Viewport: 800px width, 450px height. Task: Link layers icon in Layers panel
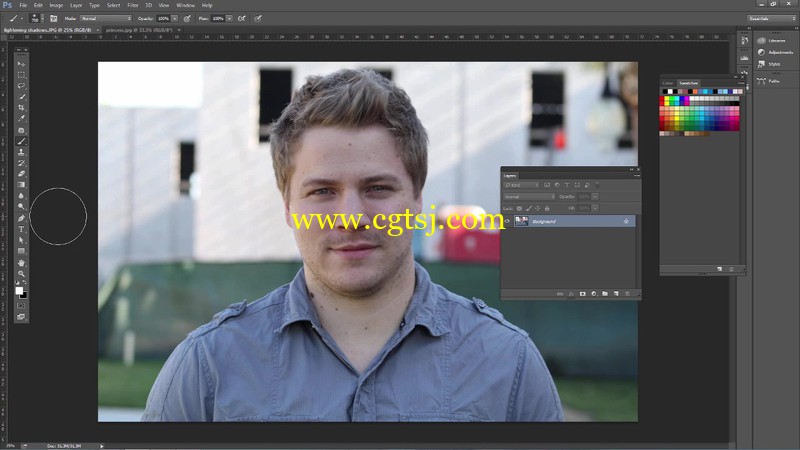pos(560,294)
